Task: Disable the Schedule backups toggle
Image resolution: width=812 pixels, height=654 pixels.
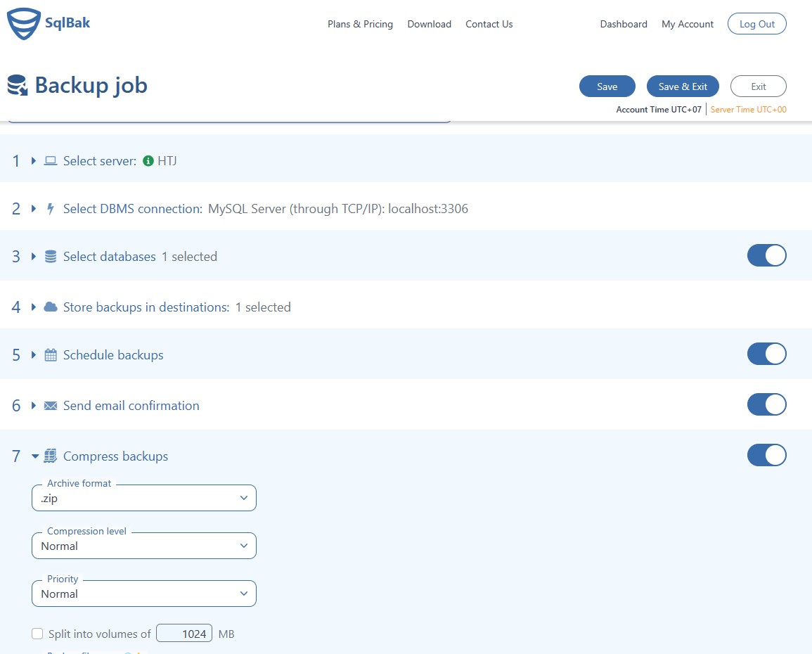Action: [766, 354]
